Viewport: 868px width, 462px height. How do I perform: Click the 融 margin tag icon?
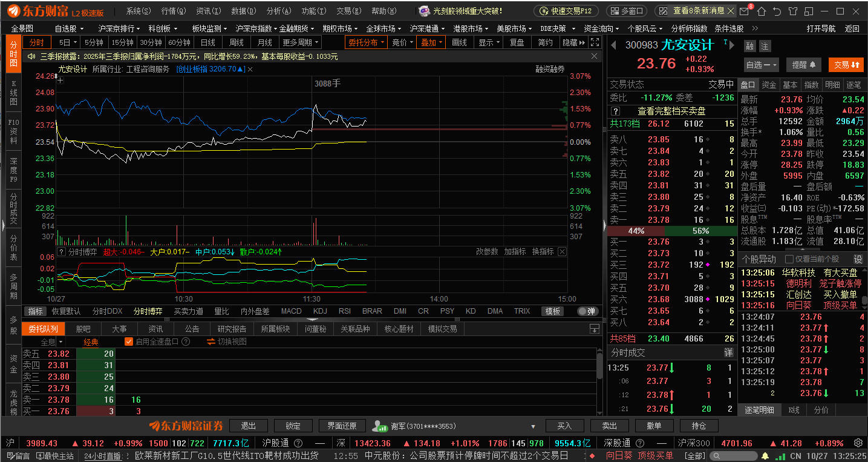pos(750,46)
